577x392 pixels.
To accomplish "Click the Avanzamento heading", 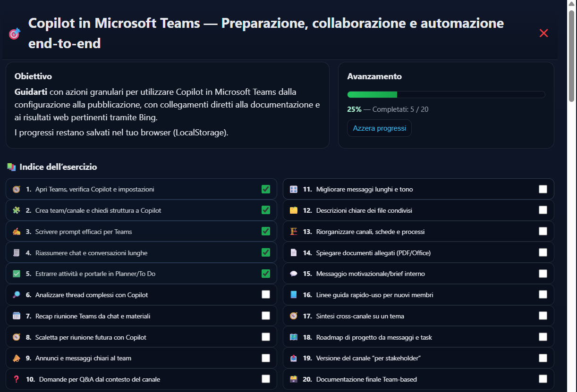I will tap(374, 76).
